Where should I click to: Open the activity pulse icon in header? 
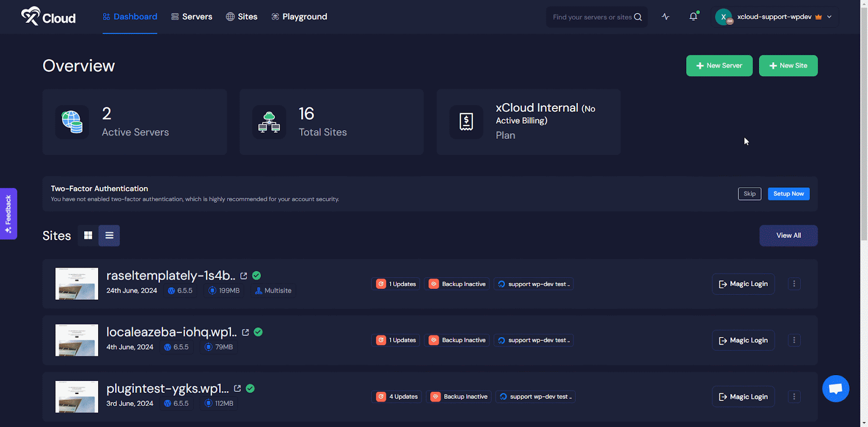(x=666, y=17)
